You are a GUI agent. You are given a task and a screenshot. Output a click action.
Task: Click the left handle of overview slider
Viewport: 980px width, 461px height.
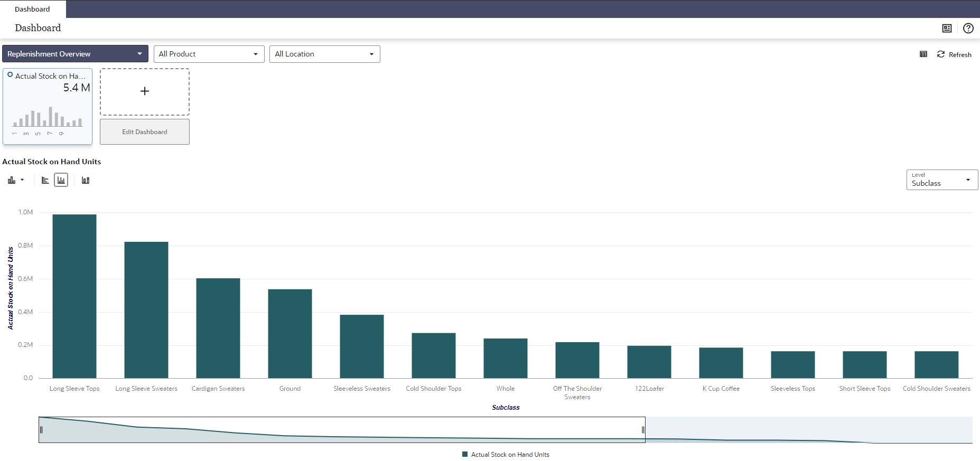click(x=41, y=430)
